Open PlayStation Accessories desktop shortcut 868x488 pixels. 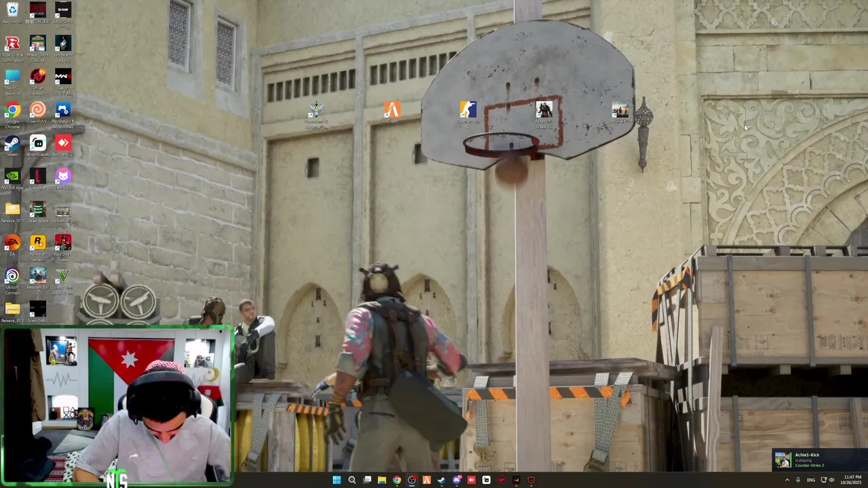click(x=63, y=114)
